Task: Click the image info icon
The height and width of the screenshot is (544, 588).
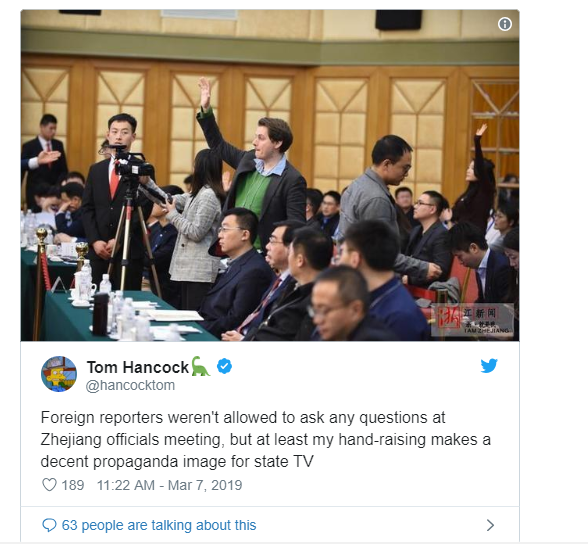Action: point(504,24)
